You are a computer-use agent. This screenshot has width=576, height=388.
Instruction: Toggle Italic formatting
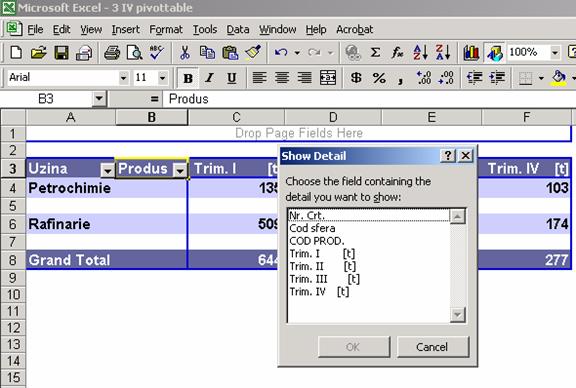(209, 78)
